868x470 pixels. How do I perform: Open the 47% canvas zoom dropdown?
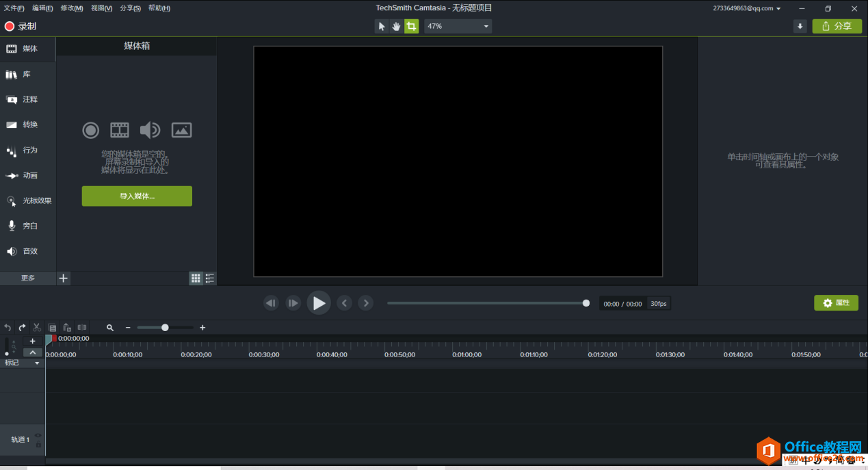pyautogui.click(x=458, y=26)
